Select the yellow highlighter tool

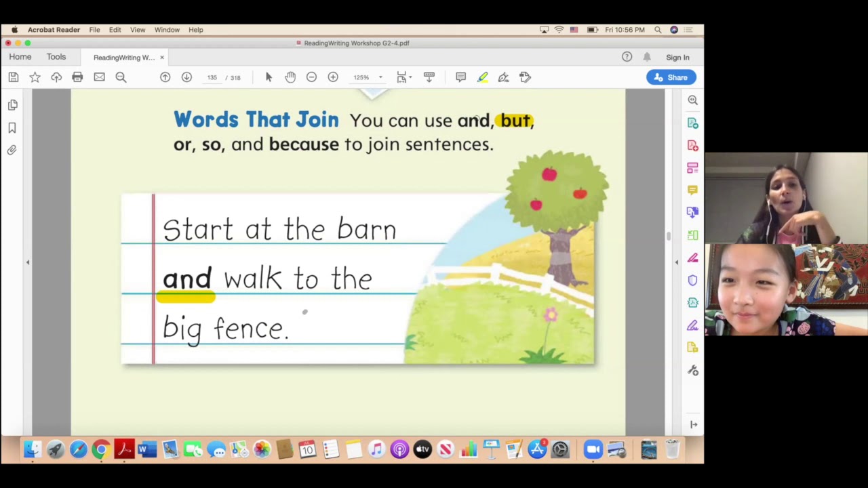(482, 77)
